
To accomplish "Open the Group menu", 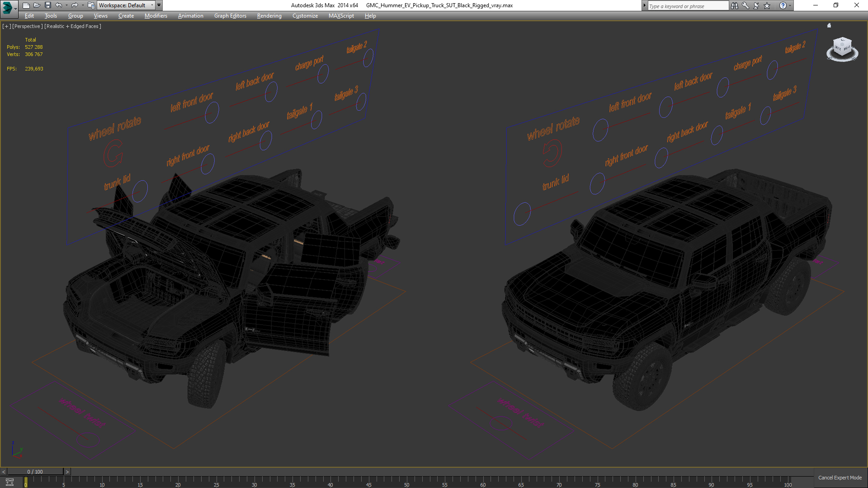I will point(75,16).
